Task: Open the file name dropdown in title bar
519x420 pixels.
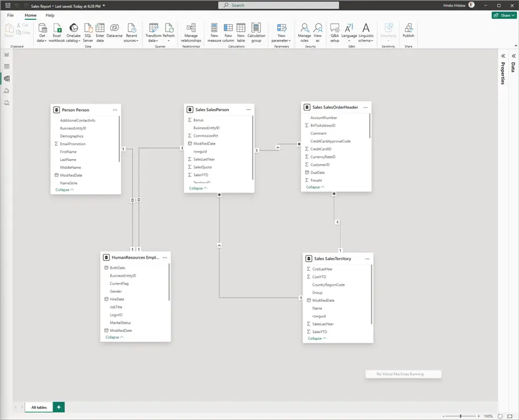Action: pyautogui.click(x=104, y=6)
